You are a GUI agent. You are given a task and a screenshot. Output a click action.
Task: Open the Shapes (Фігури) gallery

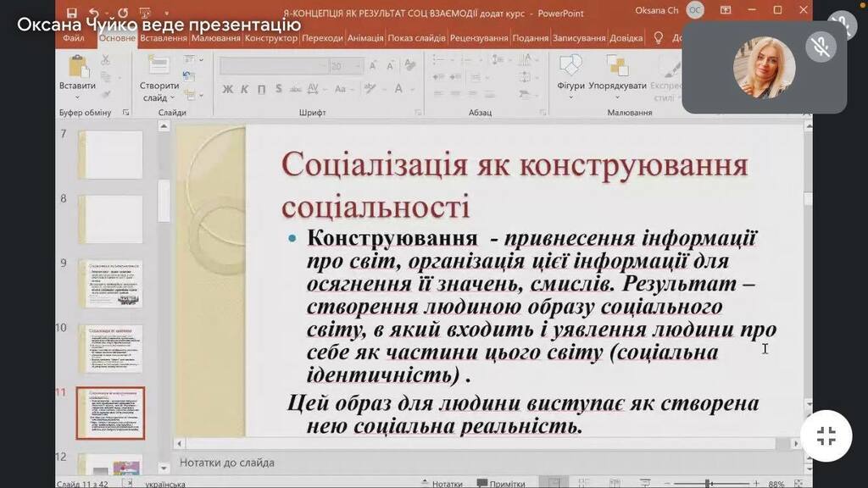570,67
